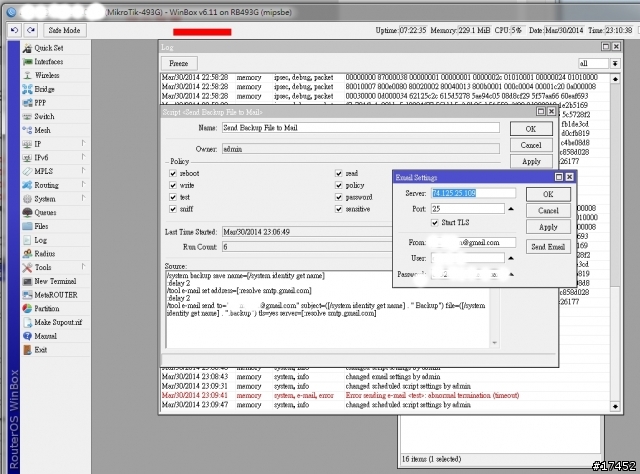640x474 pixels.
Task: Select the IP menu icon
Action: pos(27,144)
